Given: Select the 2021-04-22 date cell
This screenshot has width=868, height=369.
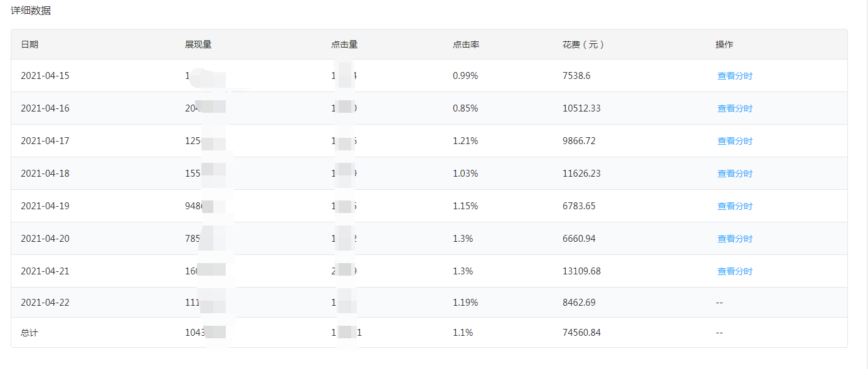Looking at the screenshot, I should (45, 303).
